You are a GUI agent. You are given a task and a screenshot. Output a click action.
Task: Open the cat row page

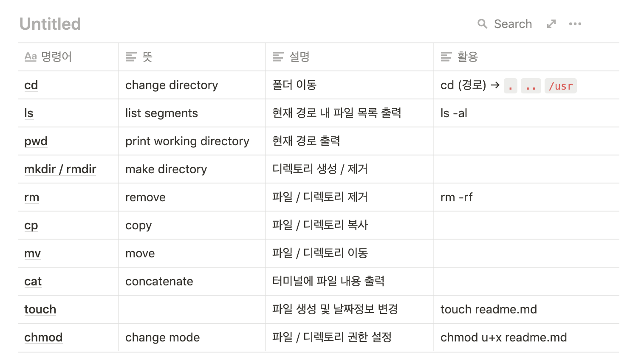coord(33,282)
